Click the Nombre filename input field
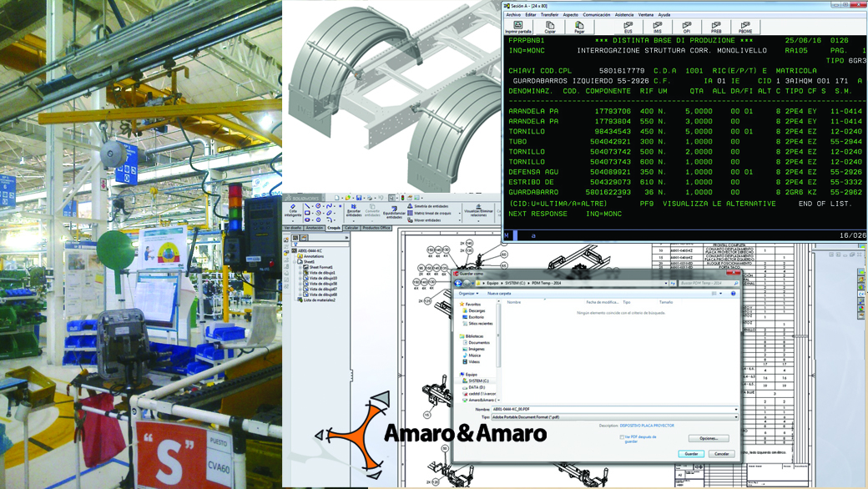 [613, 410]
